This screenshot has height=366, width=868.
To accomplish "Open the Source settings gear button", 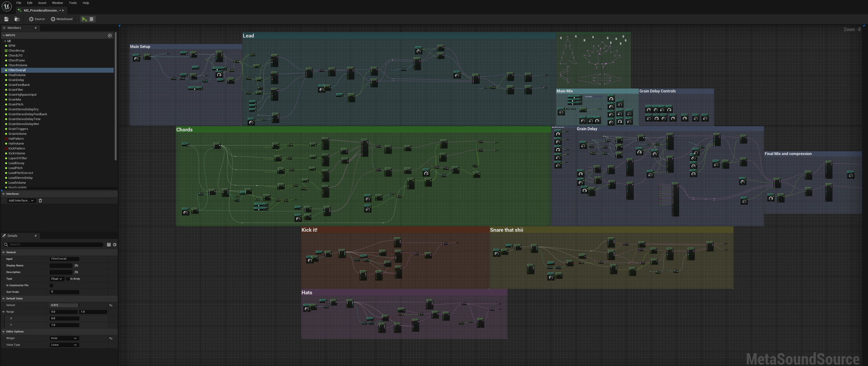I will (x=37, y=19).
